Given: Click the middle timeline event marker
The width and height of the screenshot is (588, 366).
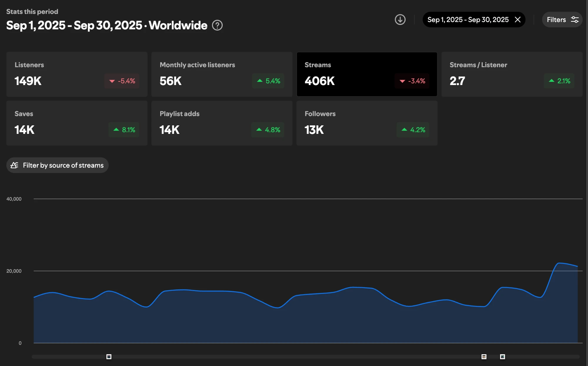Looking at the screenshot, I should (x=484, y=357).
